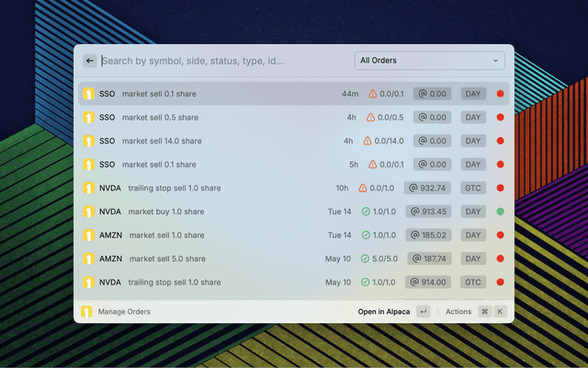Click the GTC tag on 932.74 order
588x368 pixels.
pos(473,188)
